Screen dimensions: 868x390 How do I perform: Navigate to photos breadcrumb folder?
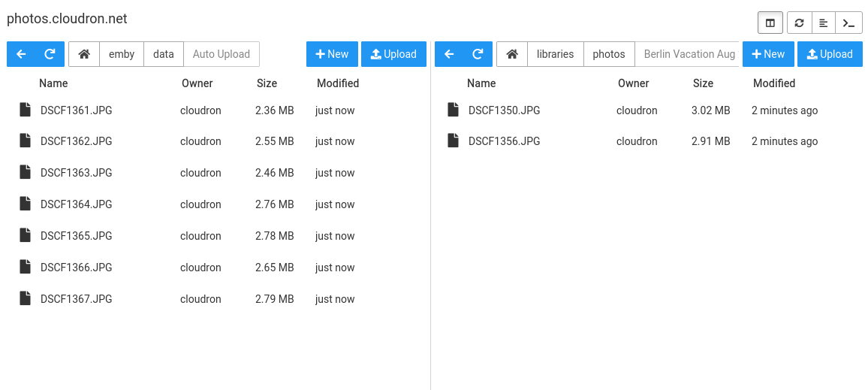(609, 54)
